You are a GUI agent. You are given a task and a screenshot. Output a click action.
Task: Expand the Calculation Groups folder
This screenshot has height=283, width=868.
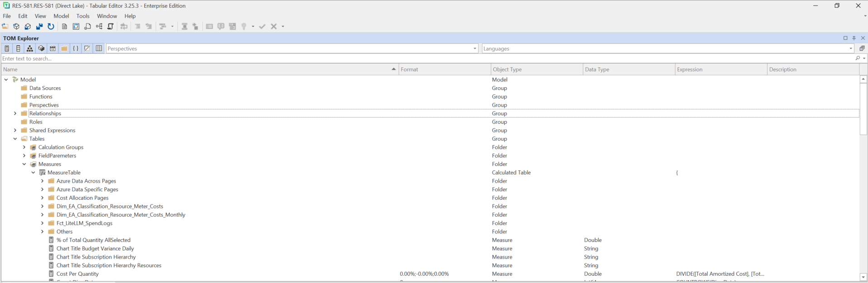coord(24,147)
